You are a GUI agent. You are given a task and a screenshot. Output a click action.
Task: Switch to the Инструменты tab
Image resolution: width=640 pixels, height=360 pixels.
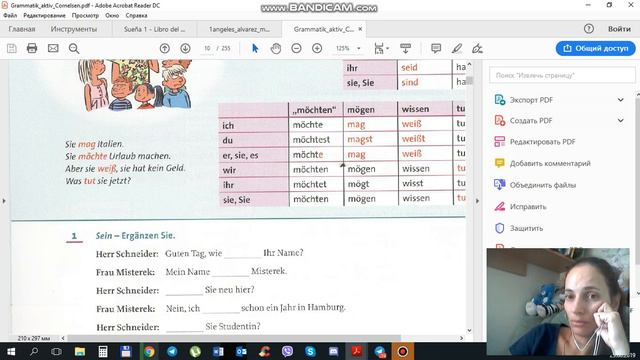(x=74, y=29)
